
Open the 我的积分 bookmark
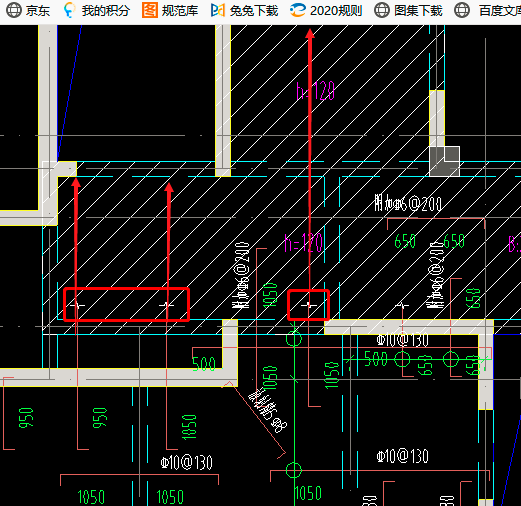pos(96,11)
